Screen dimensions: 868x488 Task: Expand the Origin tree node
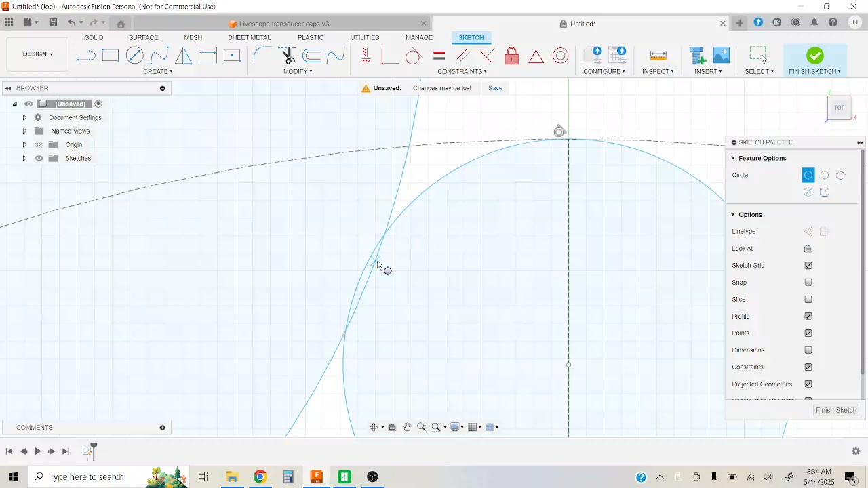tap(24, 144)
